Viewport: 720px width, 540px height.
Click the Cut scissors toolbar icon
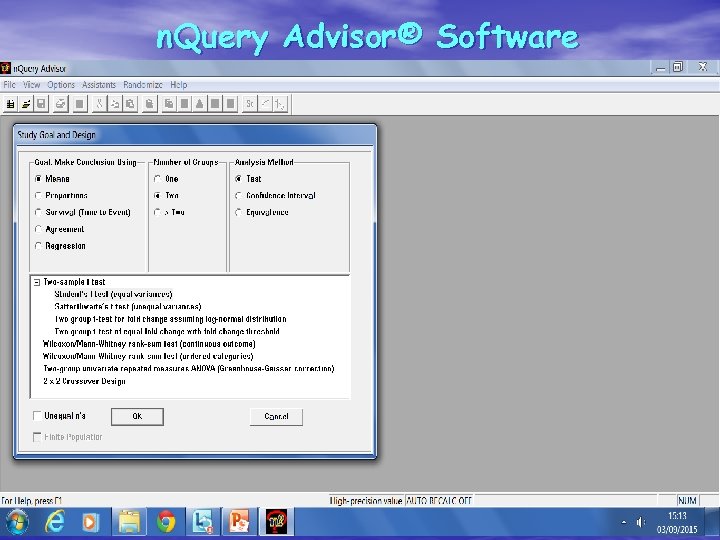tap(99, 104)
